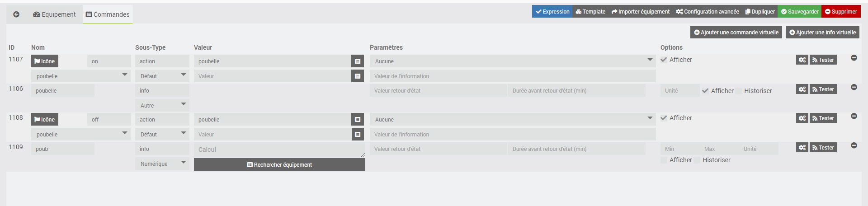Click Ajouter une commande virtuelle

[736, 33]
